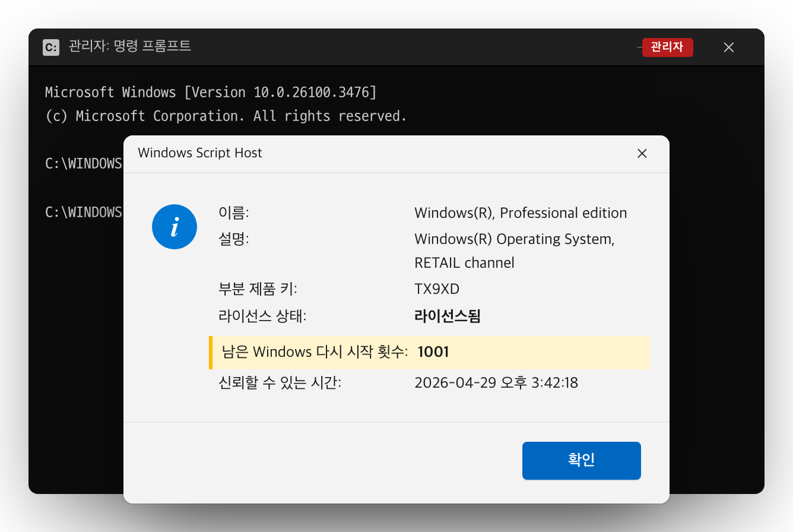
Task: Click the 이름: label
Action: 234,212
